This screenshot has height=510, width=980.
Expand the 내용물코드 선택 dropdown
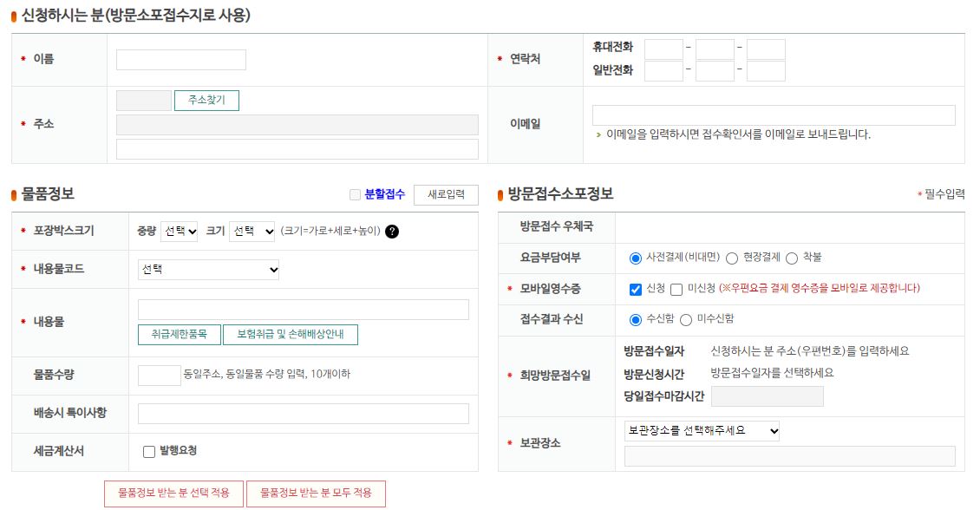208,270
